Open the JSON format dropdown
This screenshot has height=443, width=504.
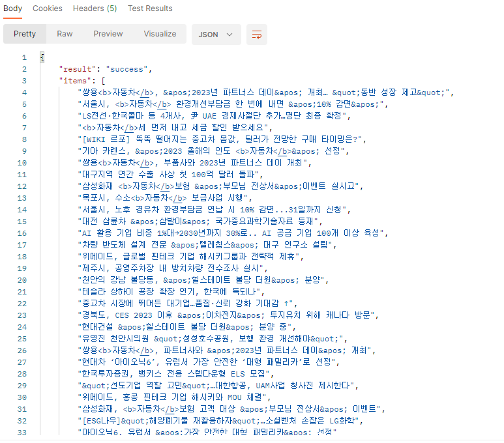[216, 35]
